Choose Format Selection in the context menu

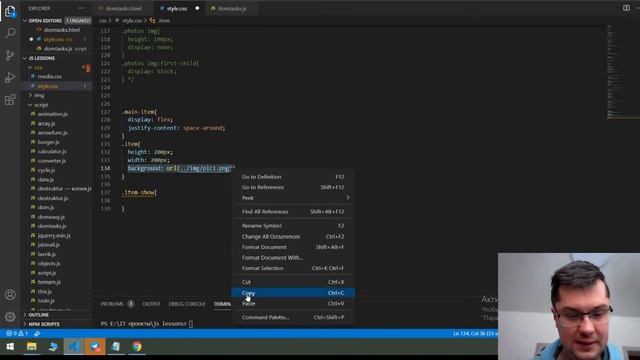coord(293,269)
